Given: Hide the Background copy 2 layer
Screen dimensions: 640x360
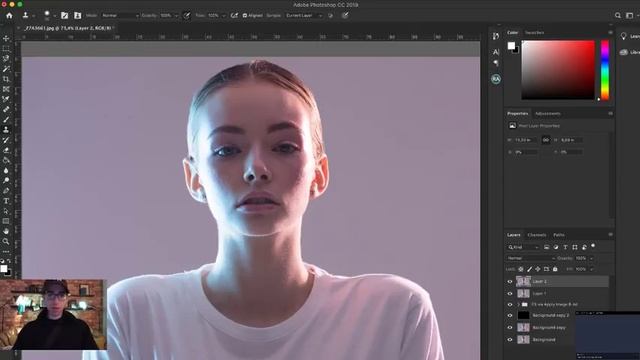Looking at the screenshot, I should click(510, 316).
